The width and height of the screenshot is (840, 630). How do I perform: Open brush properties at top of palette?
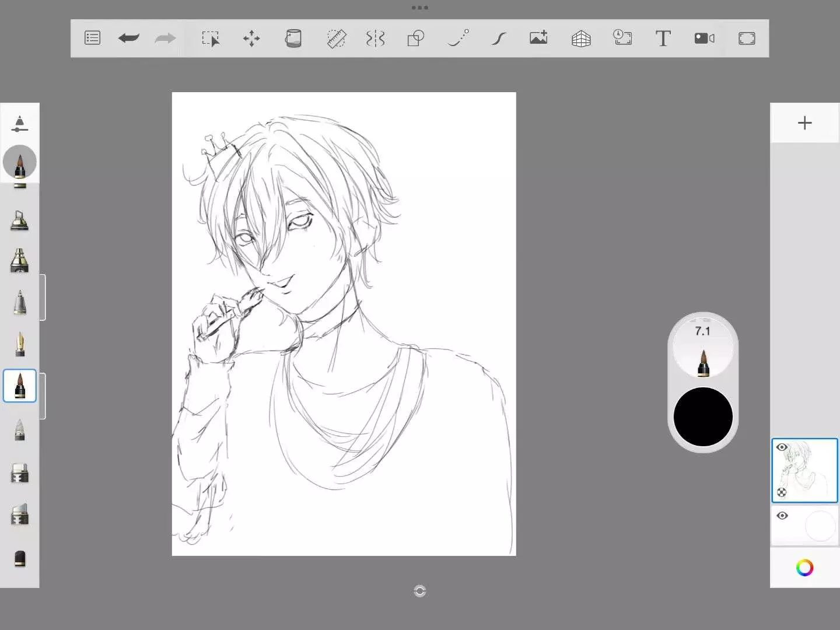click(x=19, y=123)
